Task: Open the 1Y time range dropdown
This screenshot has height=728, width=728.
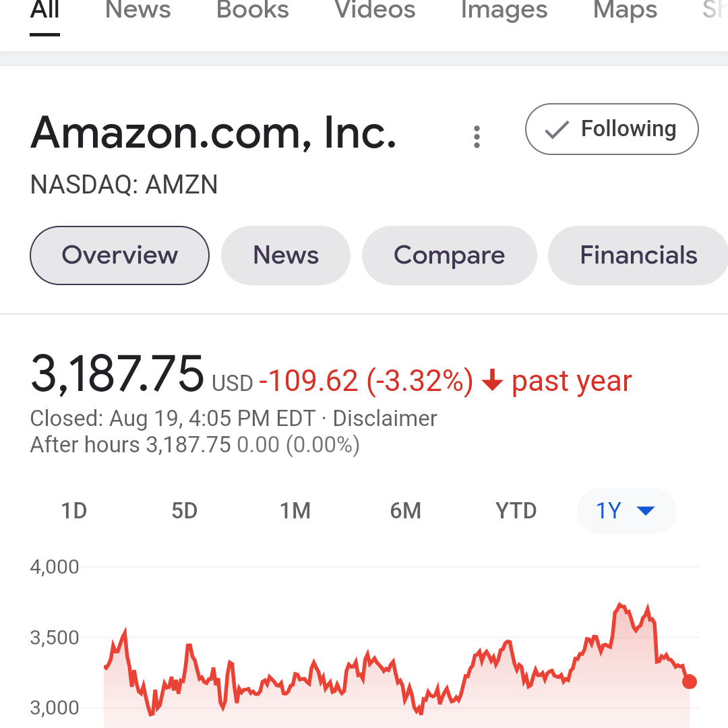Action: (x=626, y=511)
